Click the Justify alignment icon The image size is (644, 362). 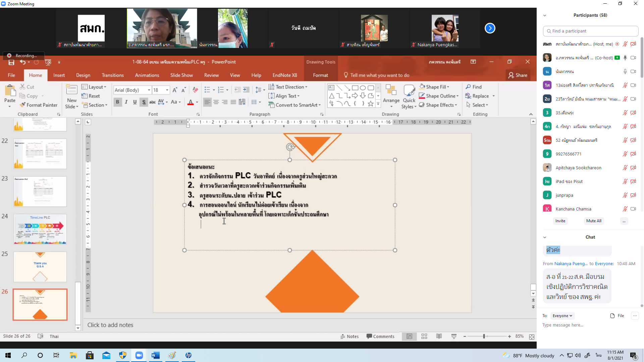[233, 102]
